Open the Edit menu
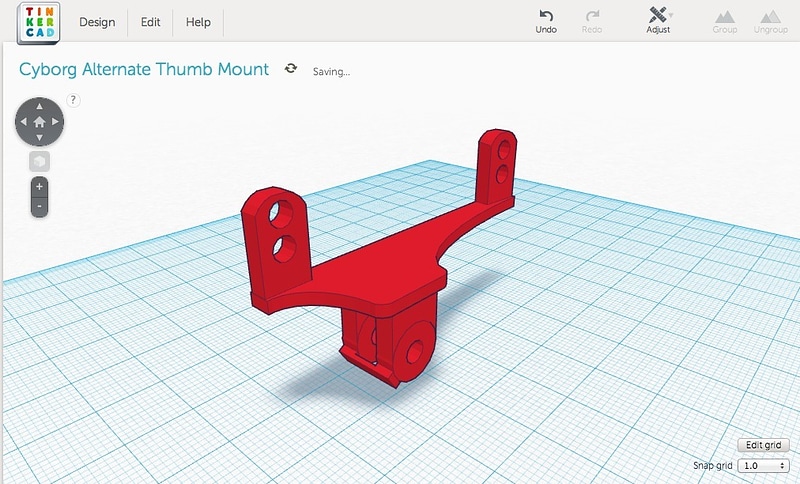 (x=151, y=22)
